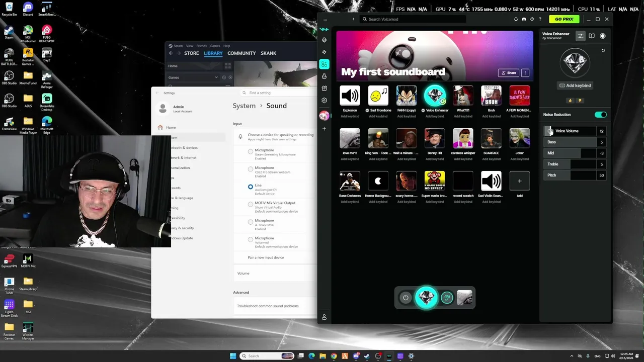Expand the Games dropdown in Steam
The width and height of the screenshot is (644, 362).
click(x=216, y=77)
